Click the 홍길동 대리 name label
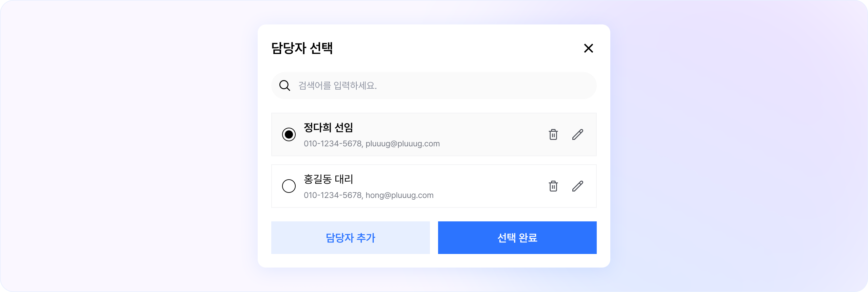The height and width of the screenshot is (292, 868). [328, 179]
